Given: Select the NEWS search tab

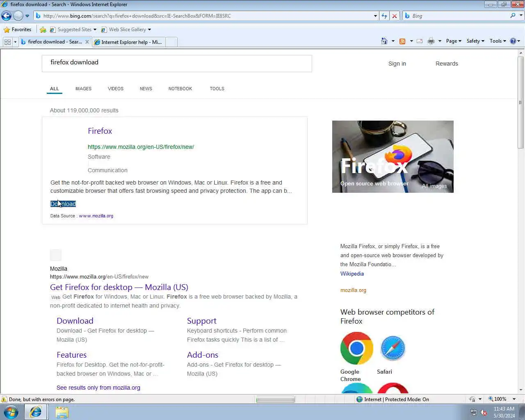Looking at the screenshot, I should coord(146,89).
